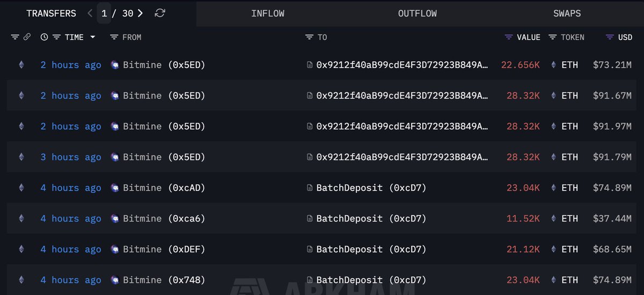Click the clock icon beside TIME
Viewport: 644px width, 295px height.
click(44, 37)
